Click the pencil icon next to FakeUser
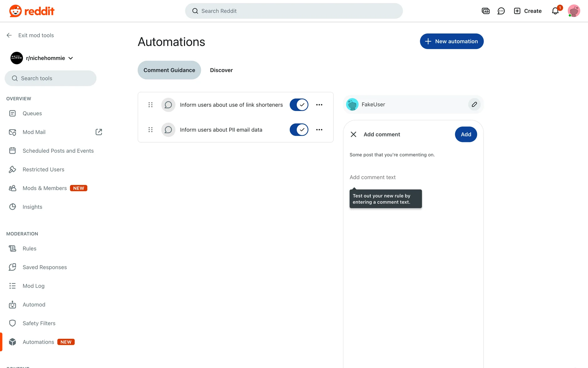The image size is (588, 368). click(x=474, y=105)
